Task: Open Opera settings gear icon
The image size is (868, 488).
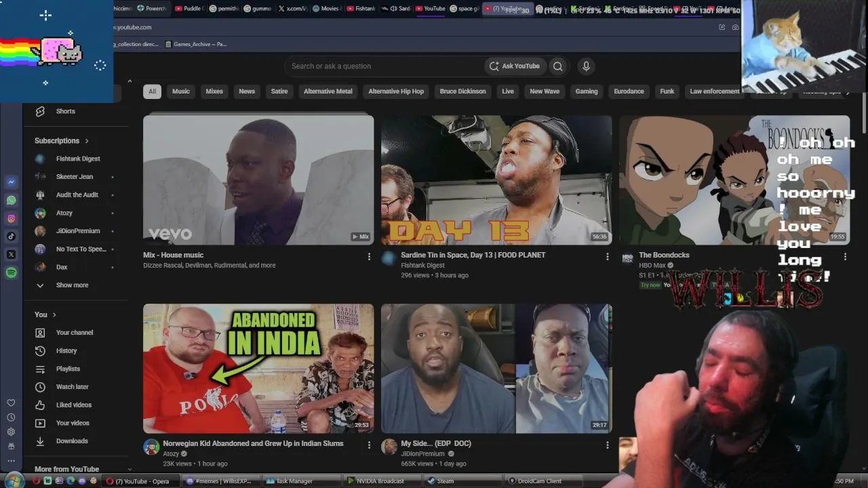Action: click(x=11, y=432)
